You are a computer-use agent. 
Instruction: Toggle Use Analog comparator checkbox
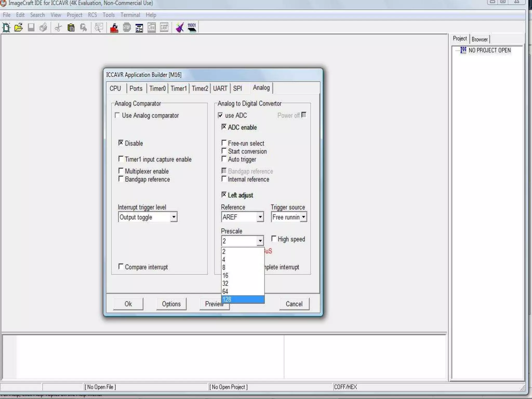[117, 115]
